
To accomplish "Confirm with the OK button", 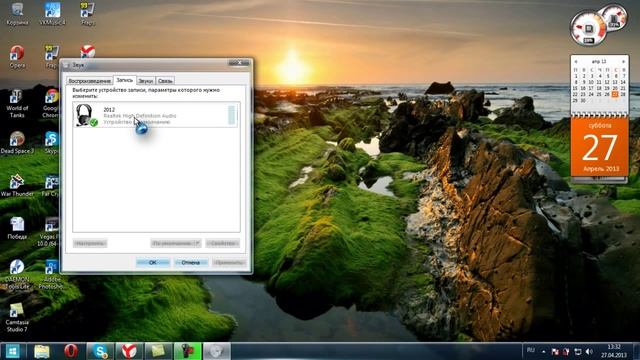I will click(153, 262).
